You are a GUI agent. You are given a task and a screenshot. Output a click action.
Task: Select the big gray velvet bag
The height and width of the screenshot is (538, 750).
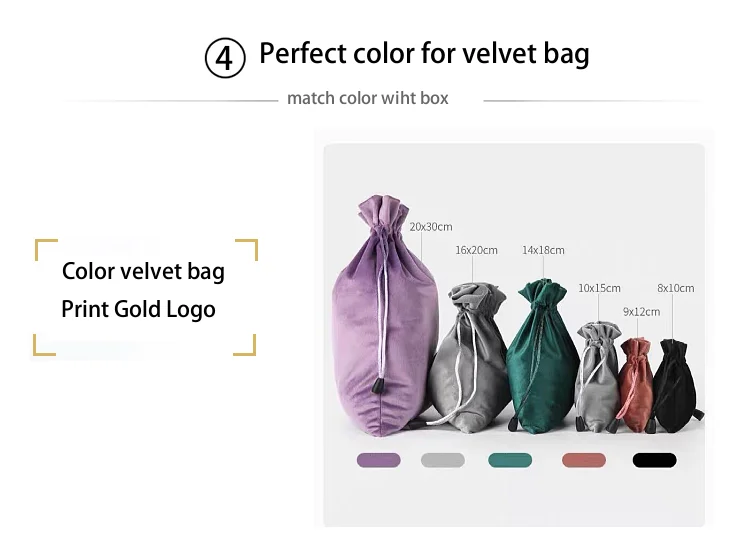[466, 356]
